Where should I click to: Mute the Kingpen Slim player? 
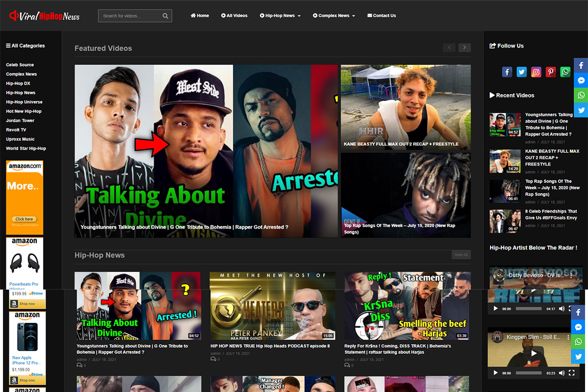(x=562, y=373)
